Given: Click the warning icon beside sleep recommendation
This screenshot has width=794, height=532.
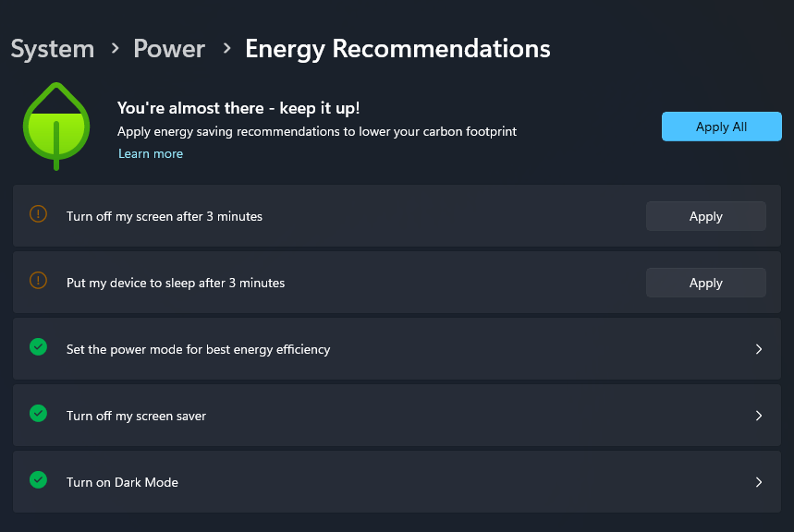Looking at the screenshot, I should pos(38,281).
